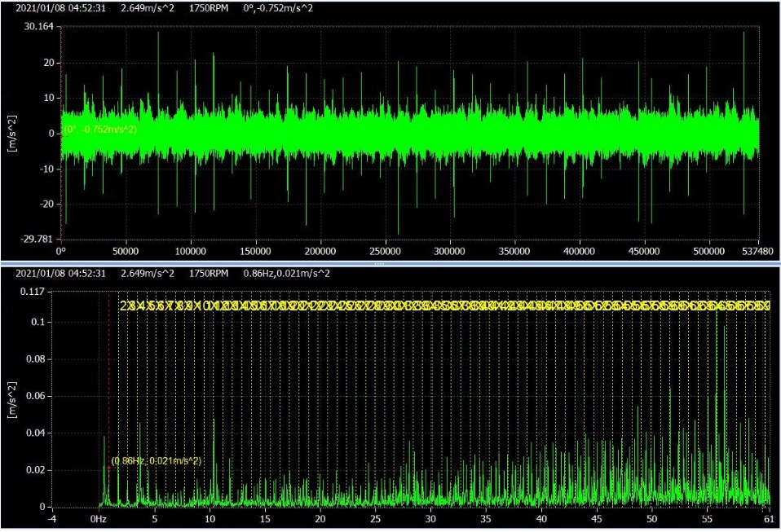Click the harmonic marker labeled 2 in the spectrum
This screenshot has height=532, width=781.
coord(123,306)
